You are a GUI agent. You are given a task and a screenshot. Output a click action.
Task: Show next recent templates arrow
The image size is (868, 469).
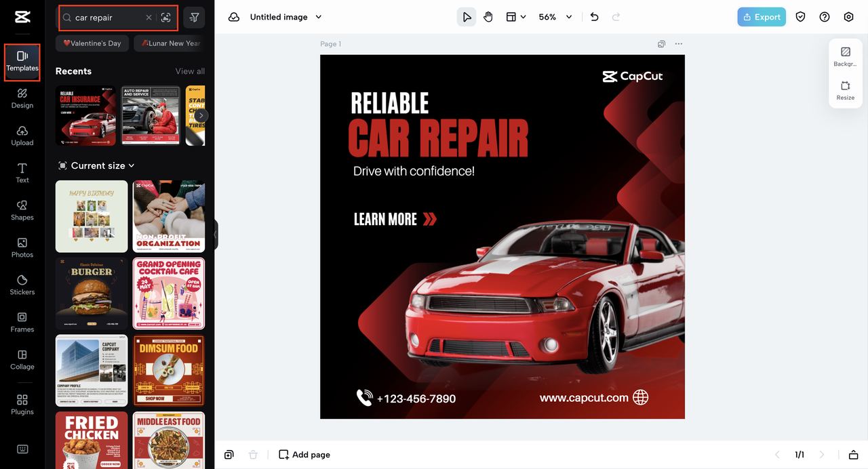[201, 115]
